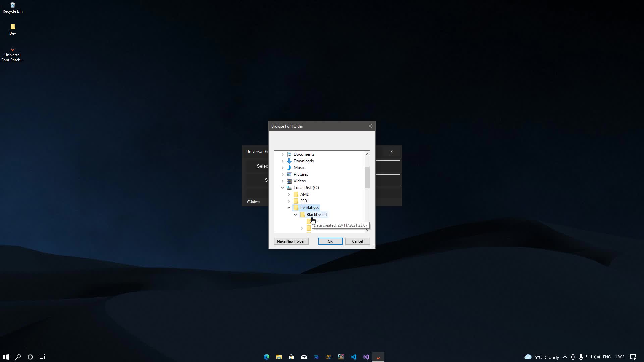Click the Make New Folder button
Screen dimensions: 644x362
(x=291, y=241)
